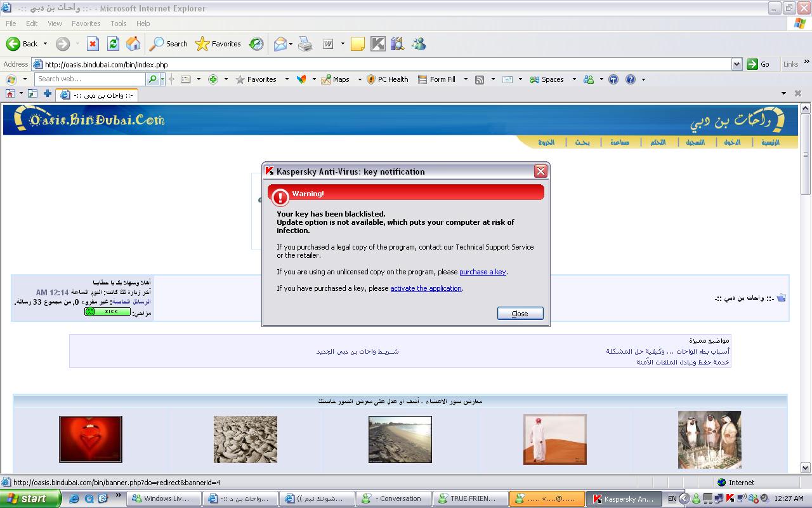The width and height of the screenshot is (812, 508).
Task: Click the Kaspersky K toolbar icon
Action: (377, 44)
